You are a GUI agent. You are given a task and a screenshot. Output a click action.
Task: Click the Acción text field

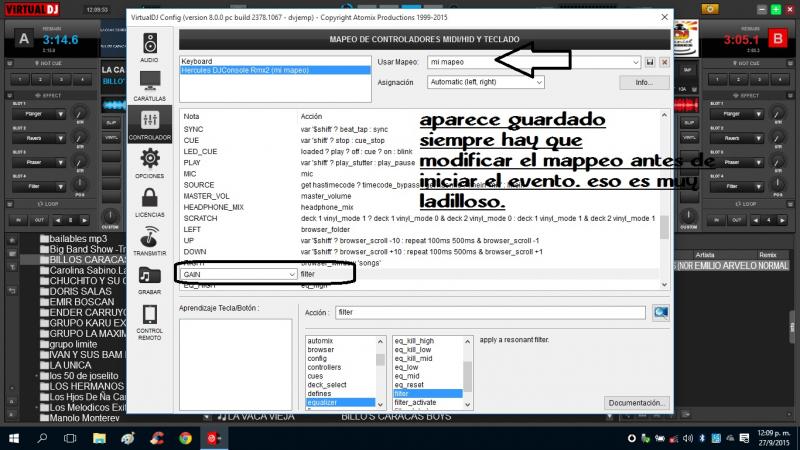pos(490,313)
